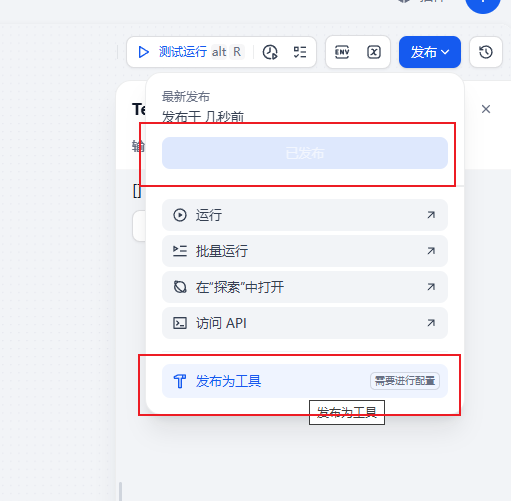The width and height of the screenshot is (511, 501).
Task: Click the batch-run list icon
Action: 180,251
